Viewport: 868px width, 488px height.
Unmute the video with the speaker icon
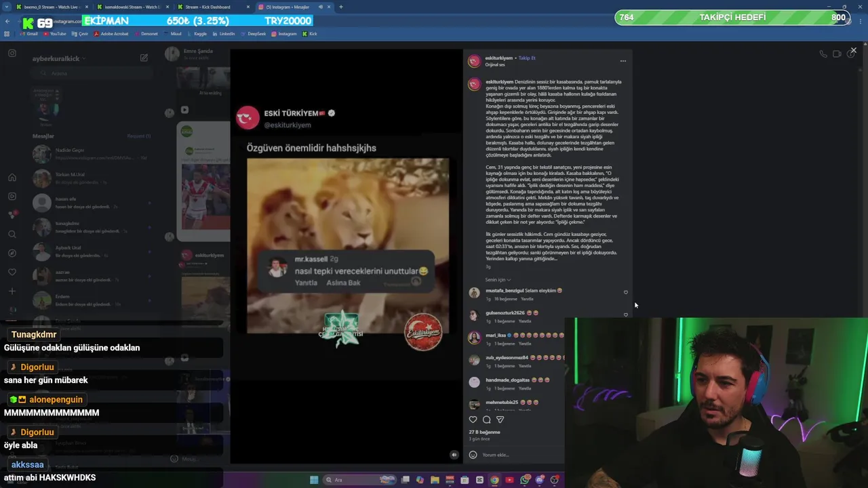coord(454,455)
